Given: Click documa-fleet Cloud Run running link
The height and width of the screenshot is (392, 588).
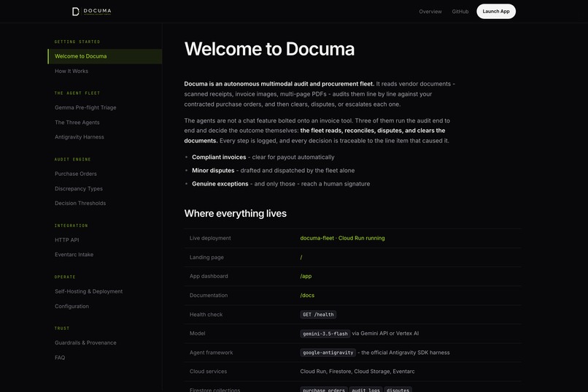Looking at the screenshot, I should coord(342,238).
